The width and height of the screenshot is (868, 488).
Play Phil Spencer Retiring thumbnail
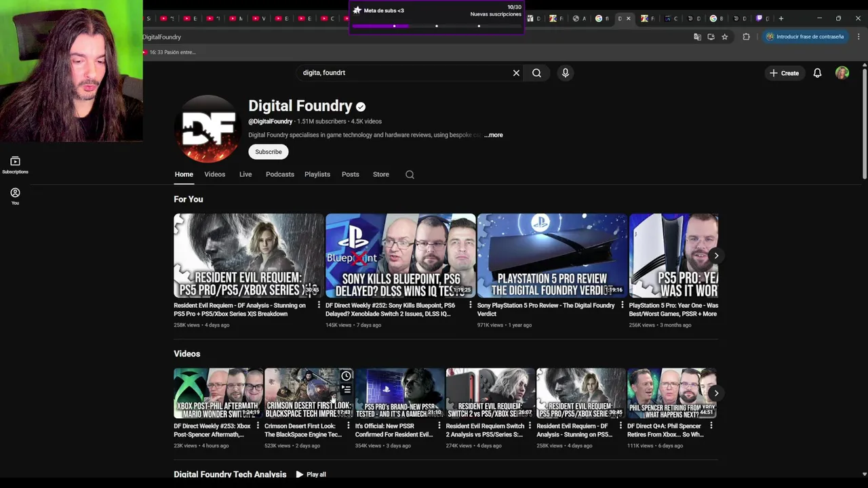point(672,393)
